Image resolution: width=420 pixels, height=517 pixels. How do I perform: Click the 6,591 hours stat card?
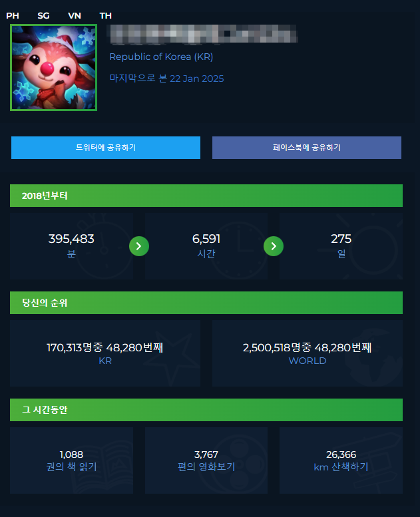(206, 246)
